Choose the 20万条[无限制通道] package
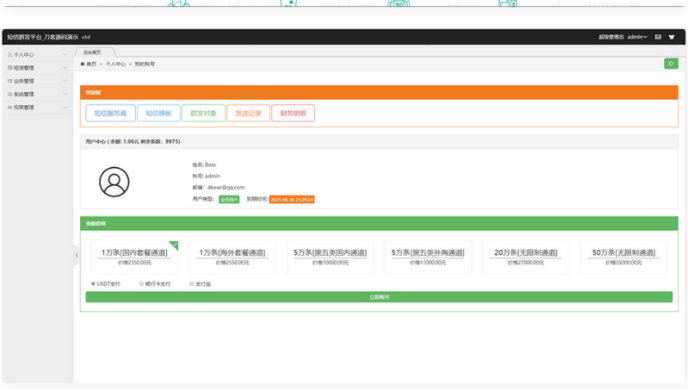696x389 pixels. (x=526, y=257)
